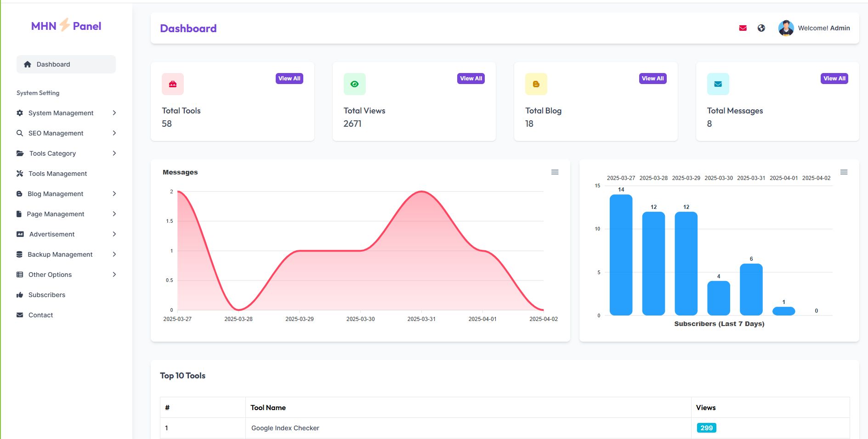This screenshot has height=439, width=868.
Task: Click the red toolbox icon in Total Tools card
Action: click(x=173, y=84)
